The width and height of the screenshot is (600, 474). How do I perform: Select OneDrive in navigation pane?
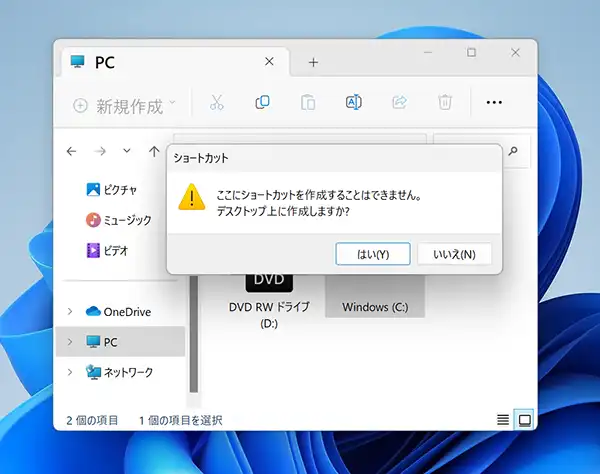point(118,312)
